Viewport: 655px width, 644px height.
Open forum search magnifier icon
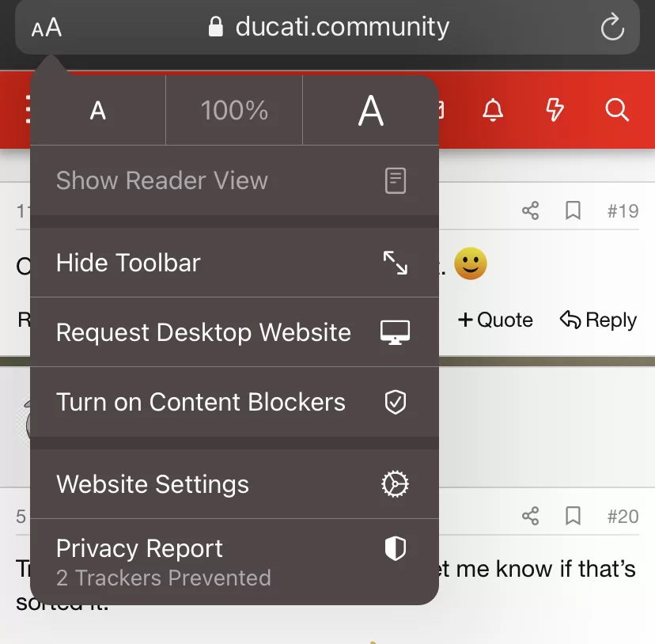coord(617,110)
